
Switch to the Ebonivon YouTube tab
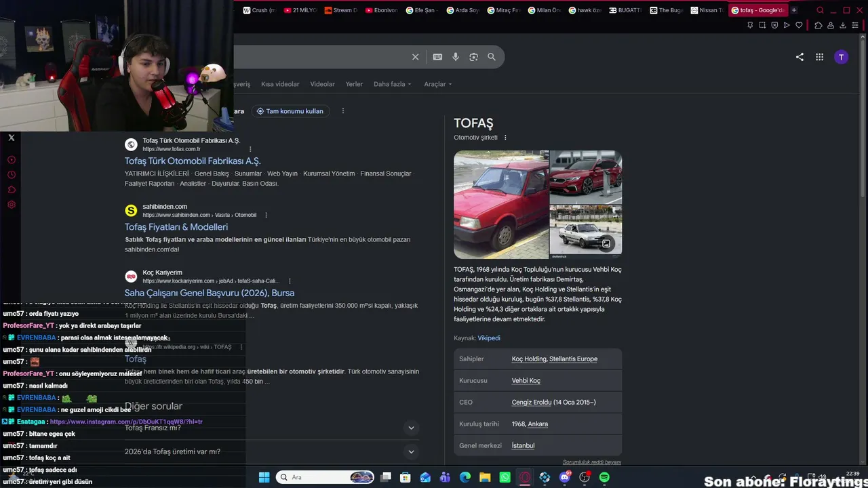coord(380,10)
